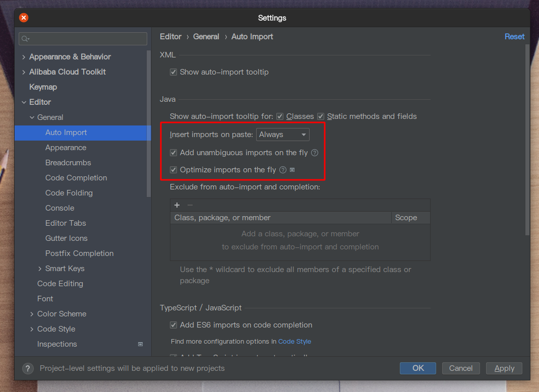Open Font settings

click(45, 299)
